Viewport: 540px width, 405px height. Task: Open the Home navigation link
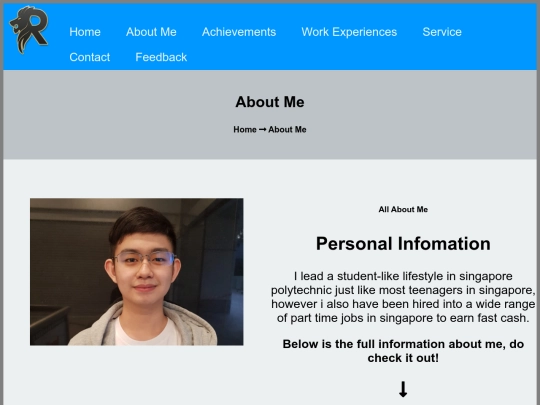(85, 32)
